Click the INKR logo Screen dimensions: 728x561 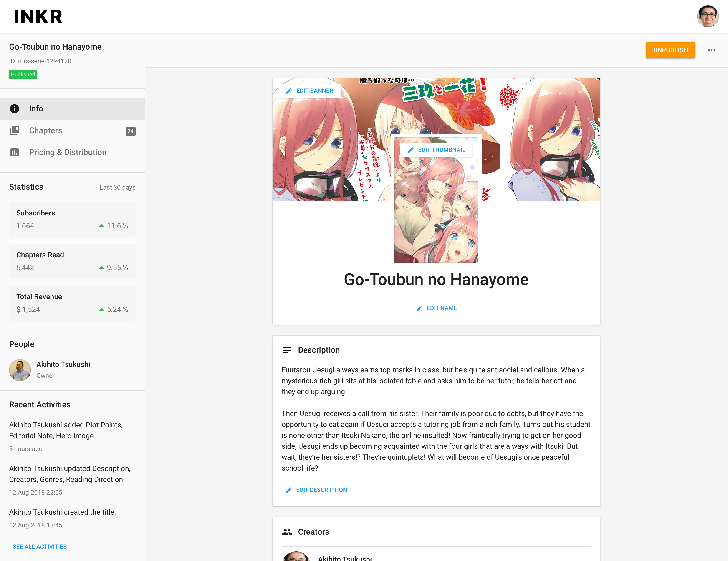[38, 16]
